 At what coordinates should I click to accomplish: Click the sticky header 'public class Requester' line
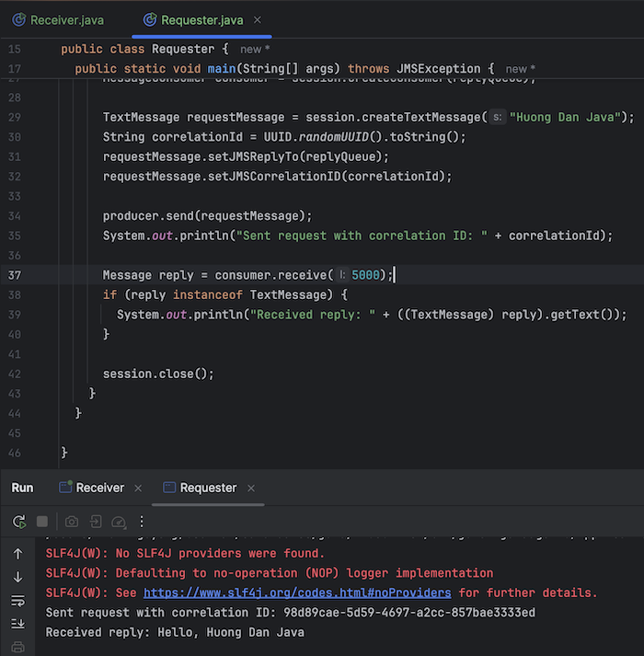144,49
